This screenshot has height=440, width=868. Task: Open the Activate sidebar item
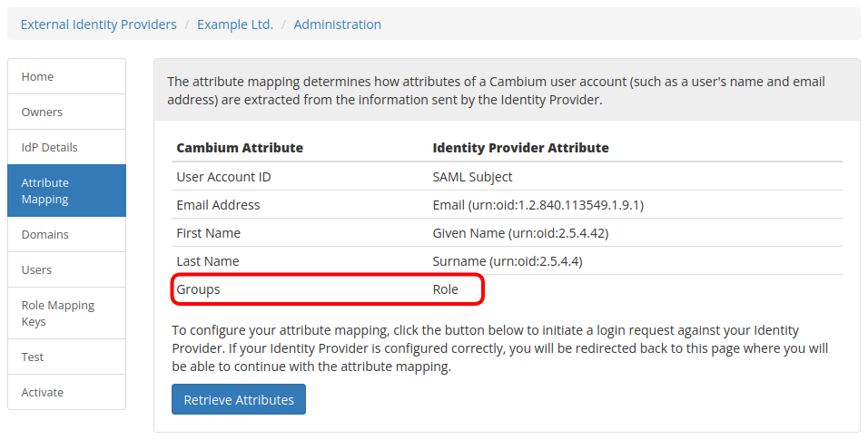point(66,392)
